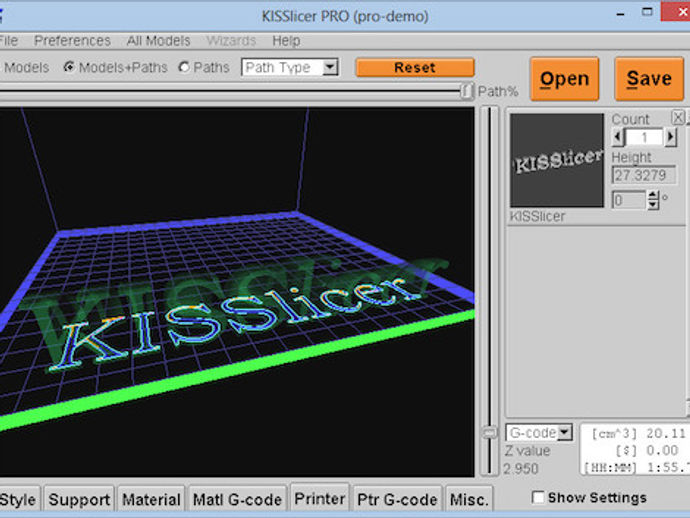Viewport: 690px width, 518px height.
Task: Open the Help menu
Action: pyautogui.click(x=286, y=41)
